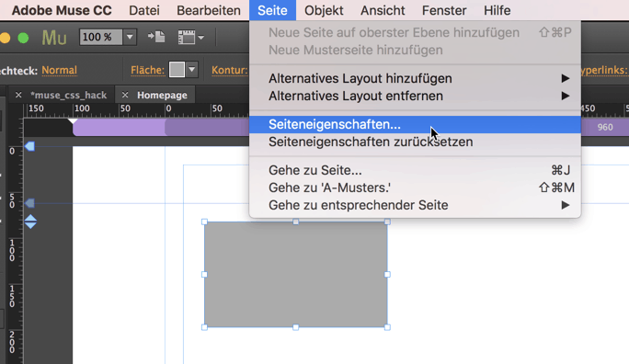This screenshot has width=629, height=364.
Task: Select Seiteneigenschaften zurücksetzen menu entry
Action: pos(415,142)
